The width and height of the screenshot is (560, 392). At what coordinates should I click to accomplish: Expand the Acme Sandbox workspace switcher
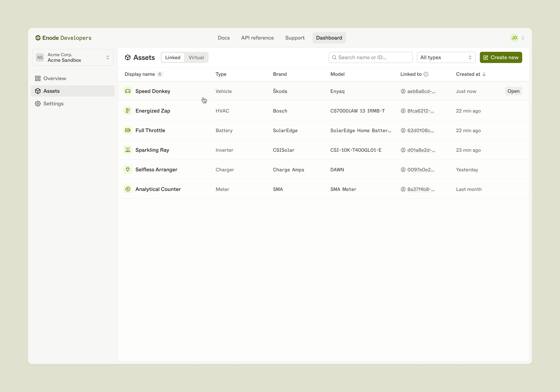(73, 58)
